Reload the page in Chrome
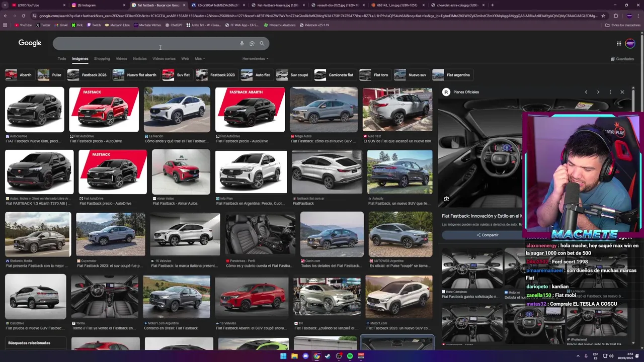Viewport: 644px width, 362px height. click(x=23, y=16)
